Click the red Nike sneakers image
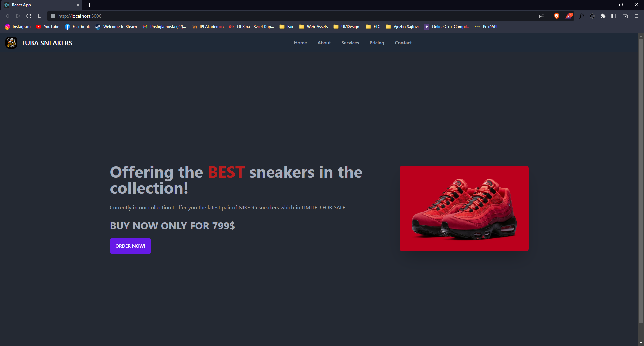The height and width of the screenshot is (346, 644). (x=464, y=209)
